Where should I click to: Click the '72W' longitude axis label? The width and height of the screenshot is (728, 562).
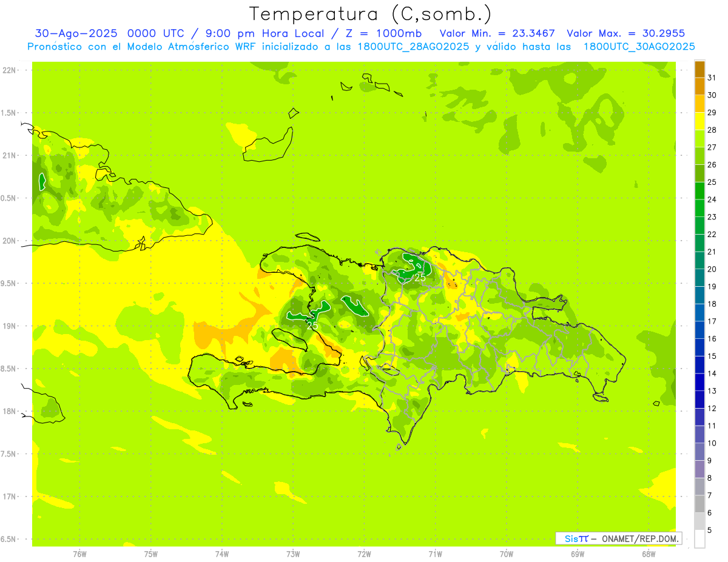pos(364,554)
